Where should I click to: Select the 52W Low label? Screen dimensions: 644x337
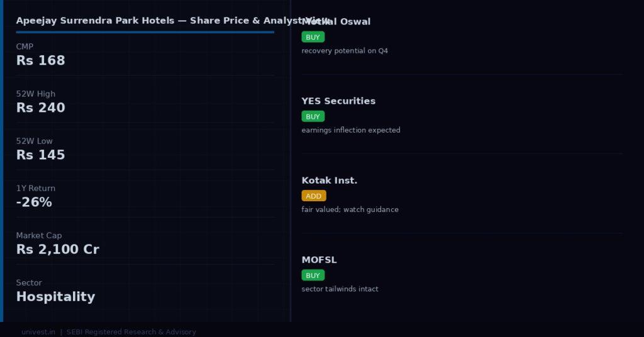pos(35,141)
